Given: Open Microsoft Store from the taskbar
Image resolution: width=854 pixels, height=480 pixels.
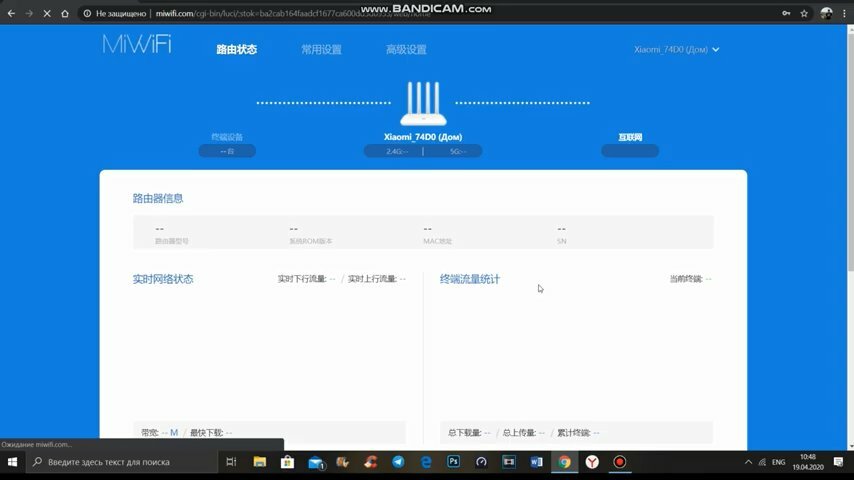Looking at the screenshot, I should [287, 462].
